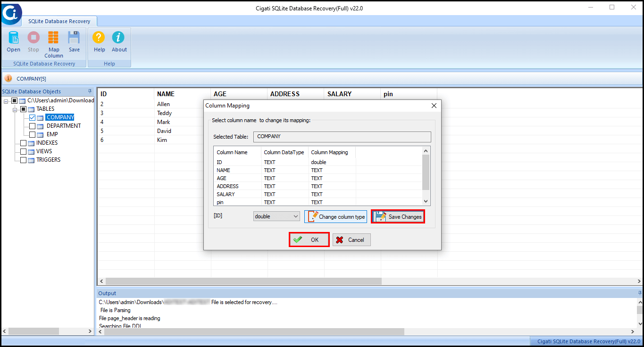Click the horizontal scrollbar of data grid
The height and width of the screenshot is (347, 644).
243,281
